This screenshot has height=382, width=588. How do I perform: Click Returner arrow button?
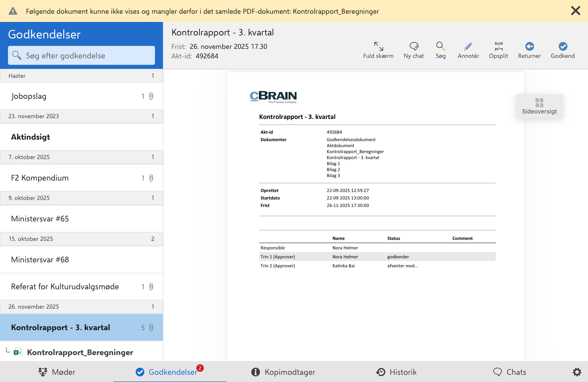coord(529,50)
